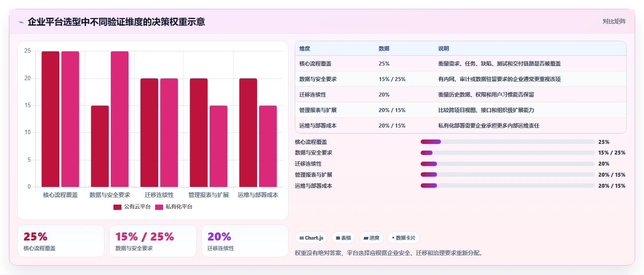Click the y-axis value 25
The width and height of the screenshot is (644, 275).
point(27,51)
